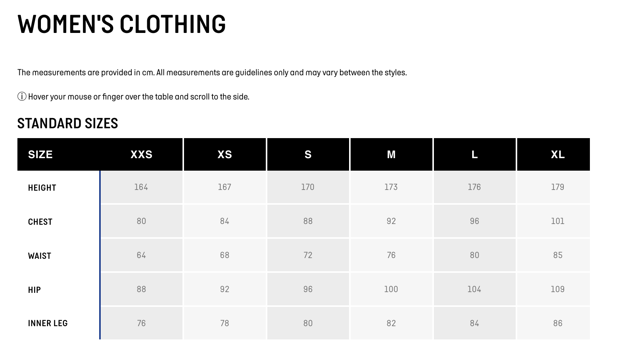Click the Standard Sizes heading
The width and height of the screenshot is (627, 364).
click(x=68, y=123)
